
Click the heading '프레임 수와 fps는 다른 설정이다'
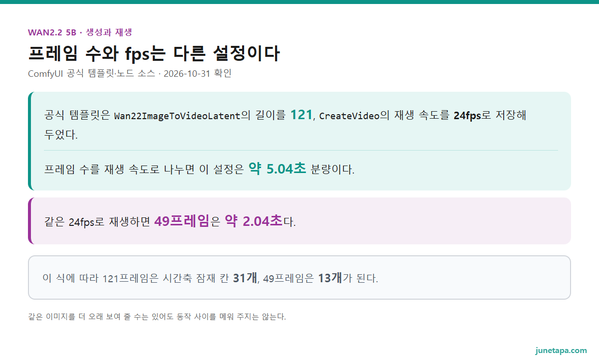[x=154, y=53]
